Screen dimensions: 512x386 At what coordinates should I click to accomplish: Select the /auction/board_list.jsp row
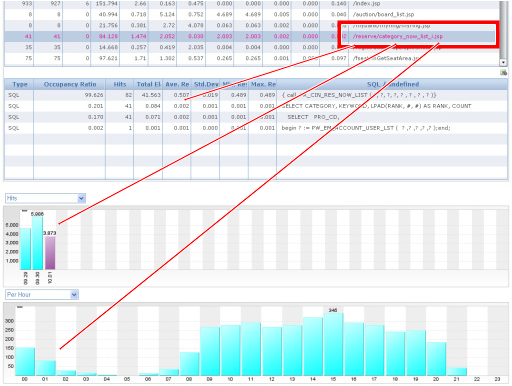pyautogui.click(x=252, y=14)
